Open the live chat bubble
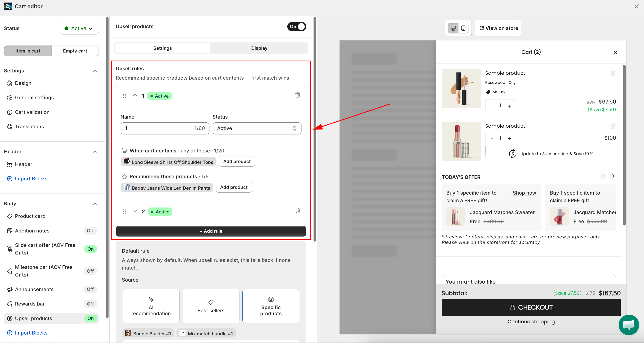Screen dimensions: 644x343 click(629, 325)
